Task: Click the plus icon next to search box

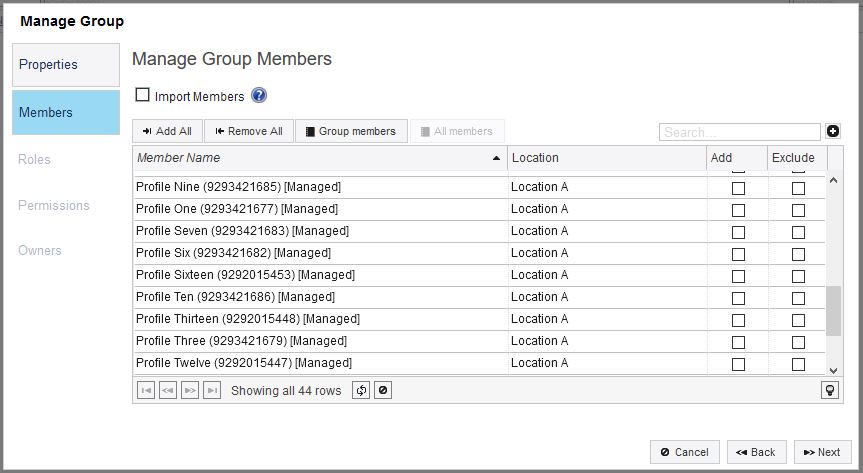Action: point(833,131)
